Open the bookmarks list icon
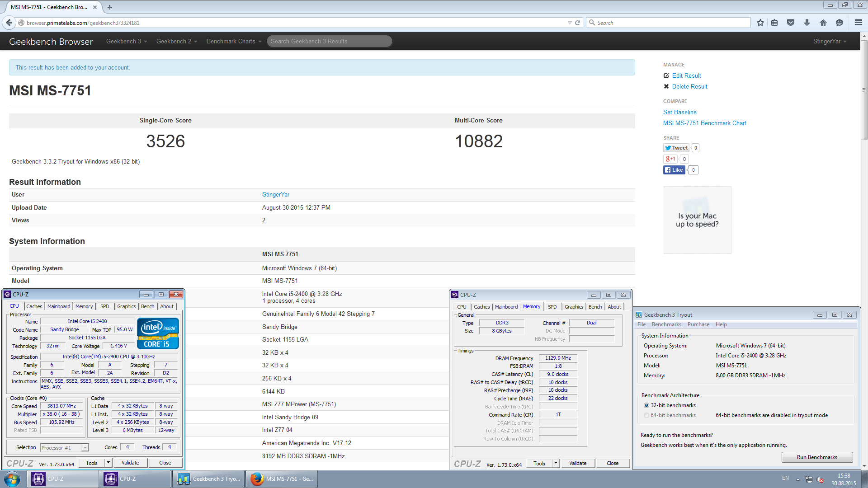868x488 pixels. coord(774,23)
